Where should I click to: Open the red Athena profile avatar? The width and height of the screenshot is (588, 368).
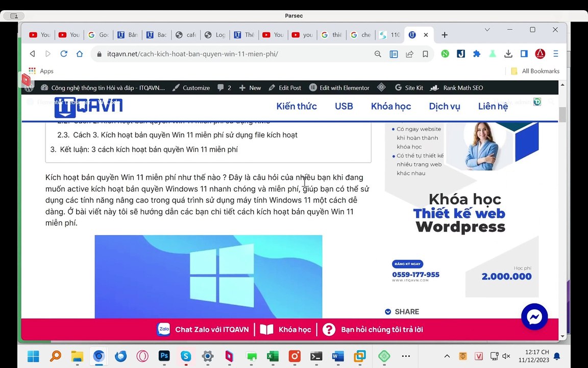click(540, 54)
